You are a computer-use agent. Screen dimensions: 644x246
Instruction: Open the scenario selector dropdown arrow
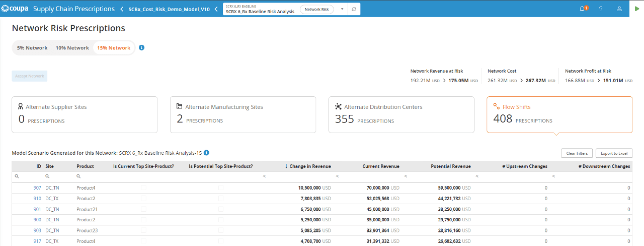tap(342, 10)
